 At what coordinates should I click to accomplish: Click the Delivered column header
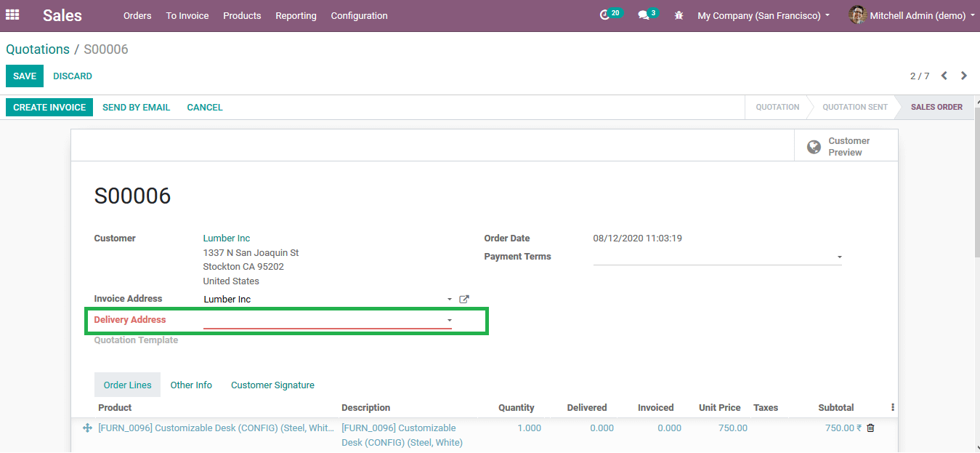(587, 408)
